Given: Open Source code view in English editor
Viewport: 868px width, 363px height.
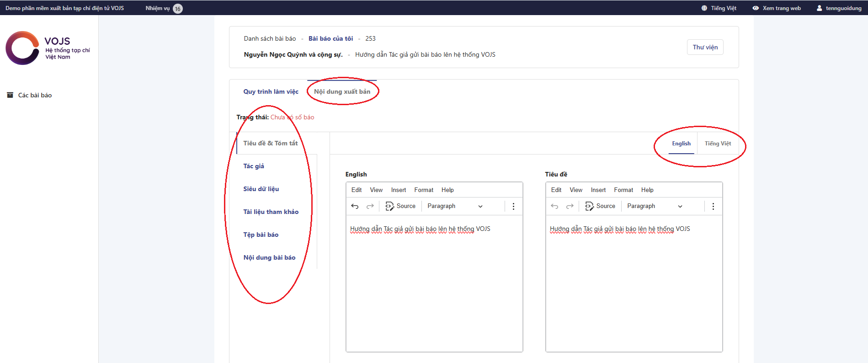Looking at the screenshot, I should [400, 206].
